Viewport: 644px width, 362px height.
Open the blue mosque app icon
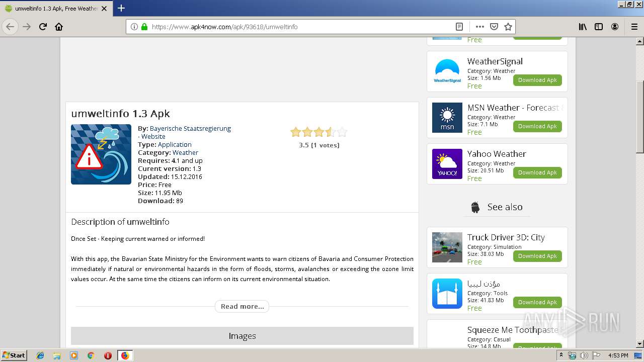[x=447, y=294]
